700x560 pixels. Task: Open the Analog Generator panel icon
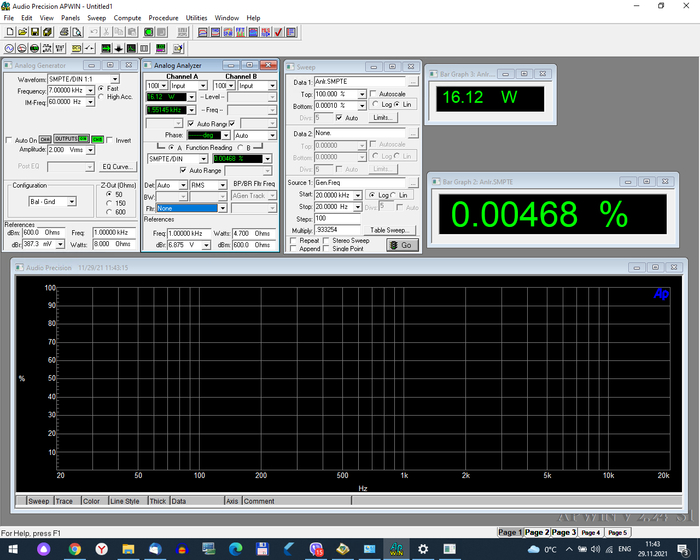click(x=9, y=47)
